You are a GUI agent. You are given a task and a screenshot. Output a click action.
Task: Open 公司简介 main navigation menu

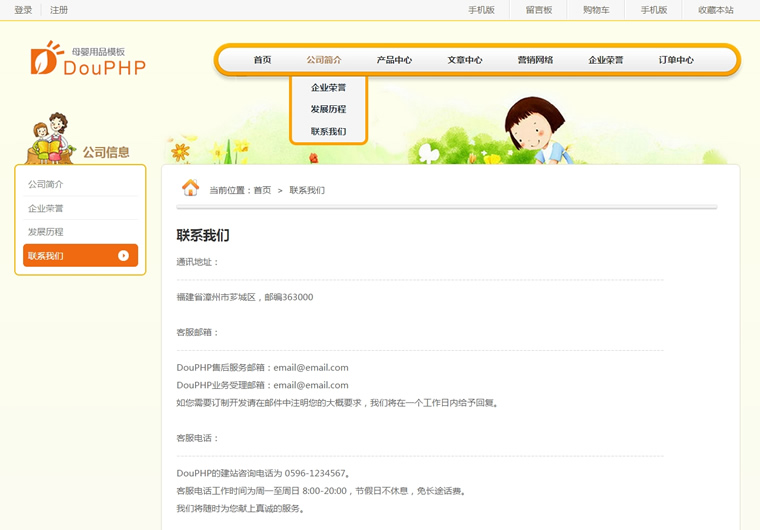324,60
